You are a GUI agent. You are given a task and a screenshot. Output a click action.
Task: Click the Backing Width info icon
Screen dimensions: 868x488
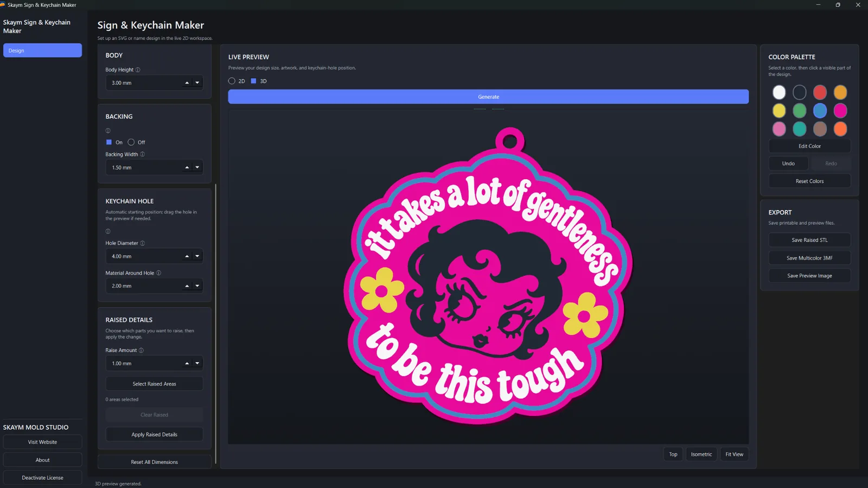[x=143, y=155]
